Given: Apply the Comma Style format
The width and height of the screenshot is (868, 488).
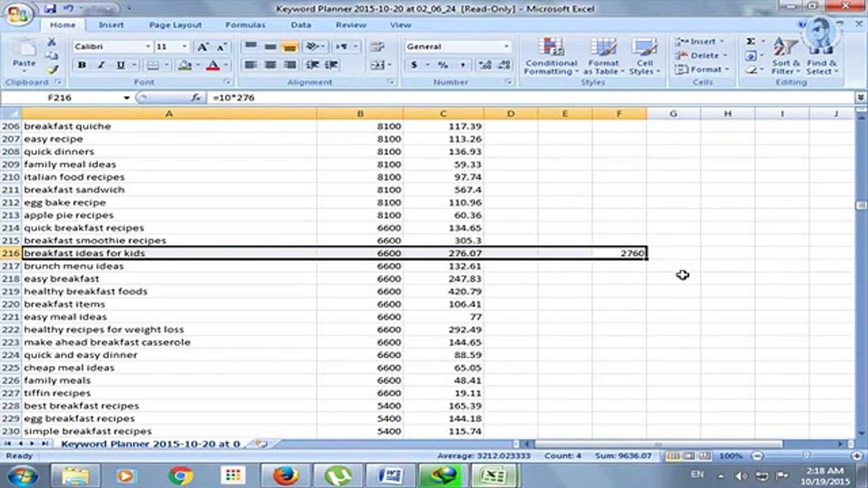Looking at the screenshot, I should [x=462, y=65].
